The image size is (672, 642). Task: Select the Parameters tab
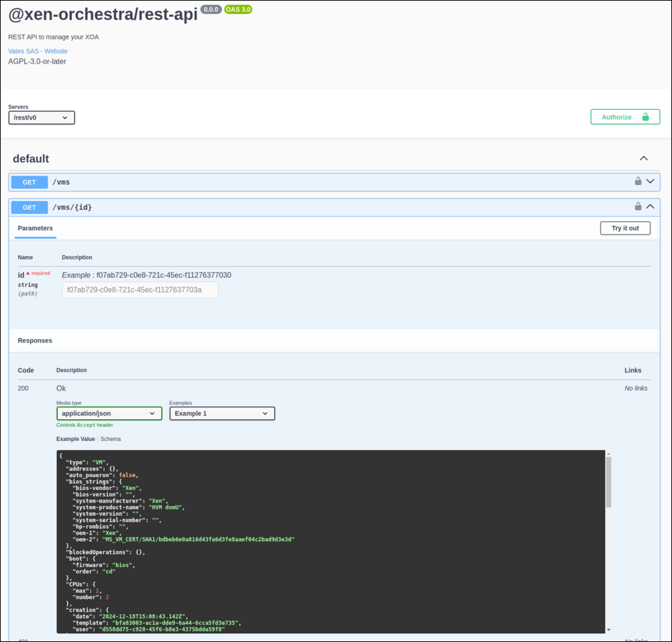point(36,229)
